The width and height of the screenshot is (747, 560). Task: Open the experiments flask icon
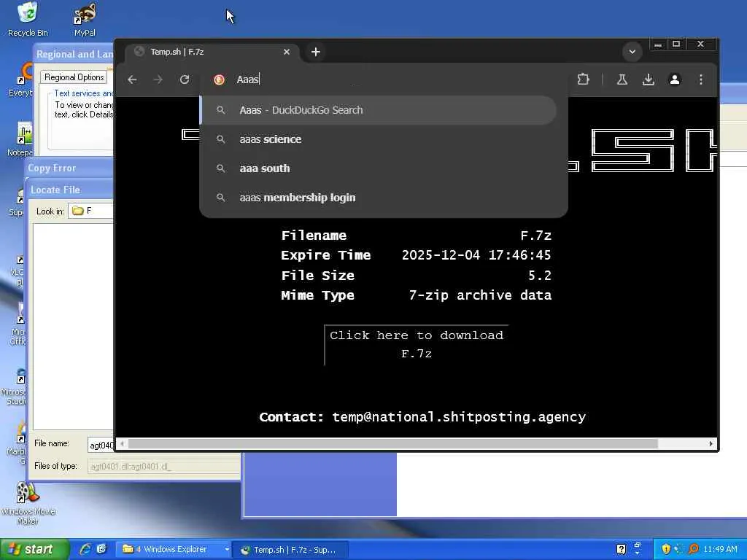tap(622, 79)
